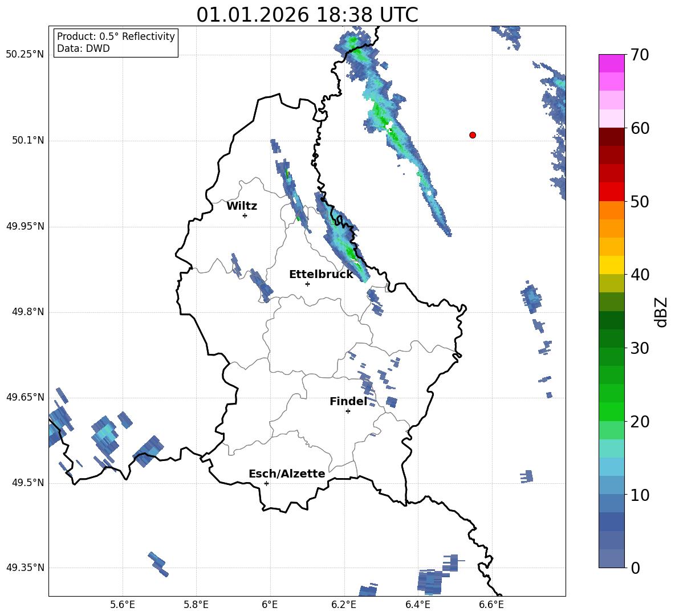Viewport: 675px width, 616px height.
Task: Click the 6°E longitude label
Action: click(x=270, y=605)
